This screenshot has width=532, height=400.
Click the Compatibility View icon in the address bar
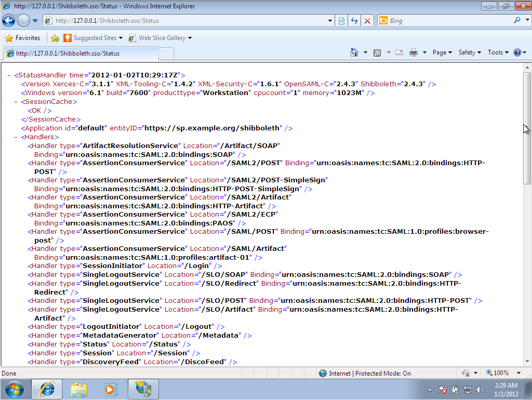pos(340,20)
